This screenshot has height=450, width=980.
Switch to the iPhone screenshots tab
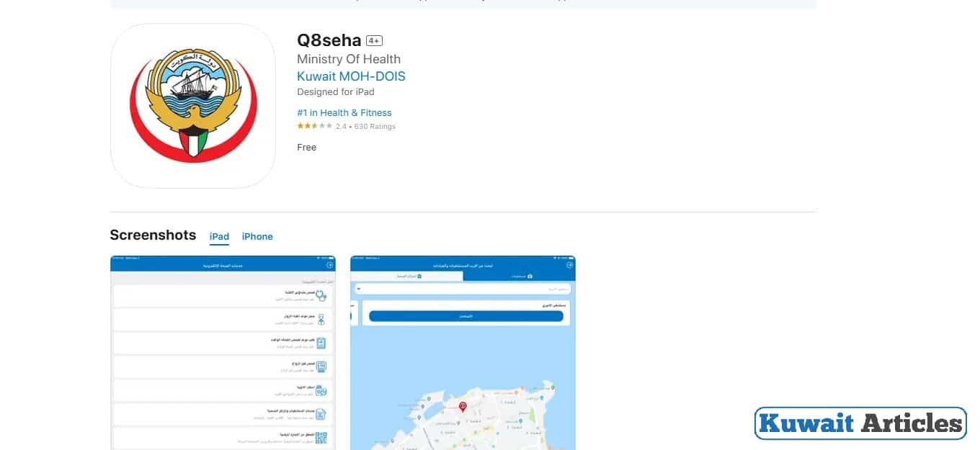(257, 236)
